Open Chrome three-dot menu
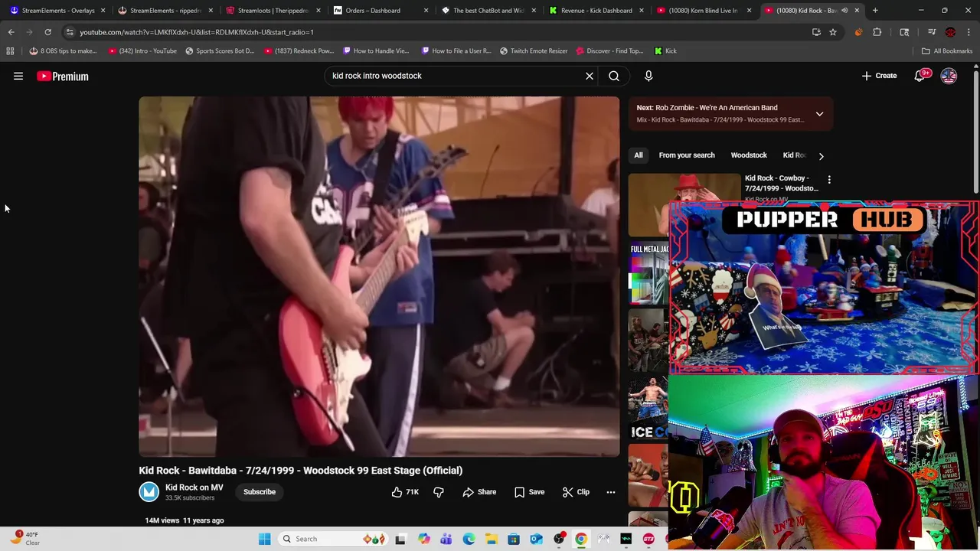 (969, 32)
